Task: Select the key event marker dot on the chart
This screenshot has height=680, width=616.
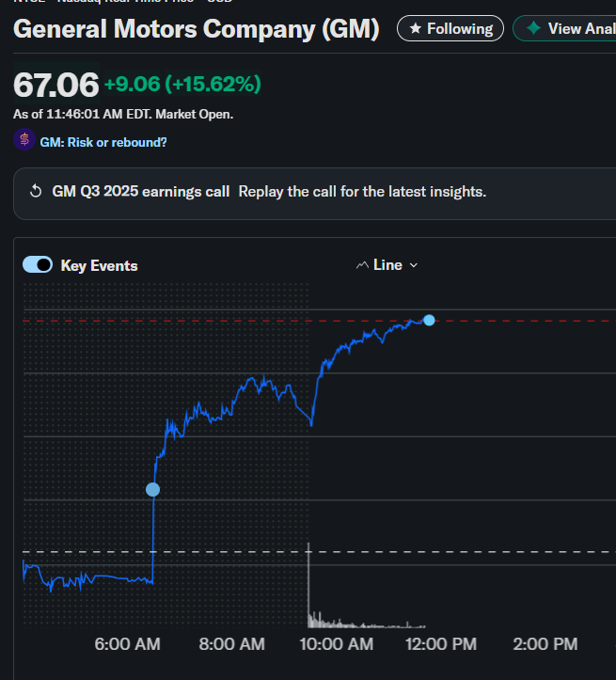Action: [x=152, y=489]
